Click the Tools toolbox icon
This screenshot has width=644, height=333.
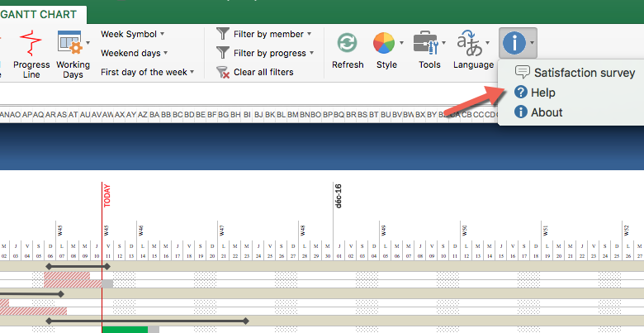425,43
